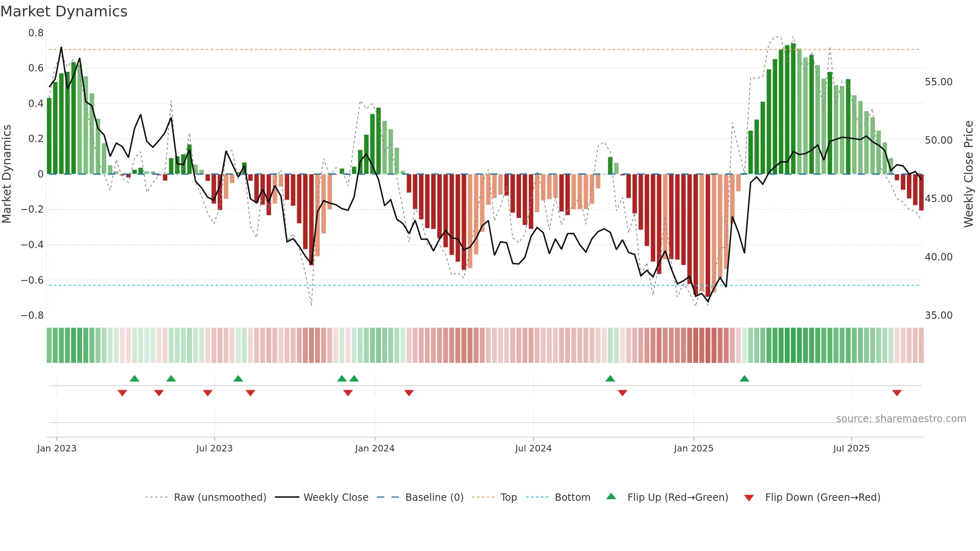Click the −0.4 left axis label

click(32, 245)
